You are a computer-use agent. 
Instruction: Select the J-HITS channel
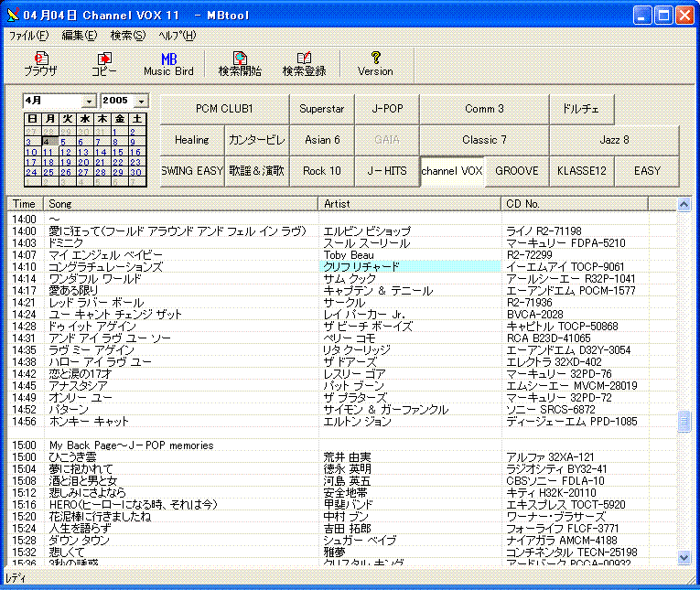pyautogui.click(x=387, y=171)
